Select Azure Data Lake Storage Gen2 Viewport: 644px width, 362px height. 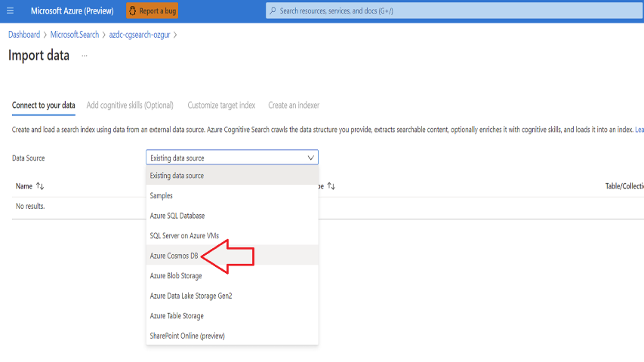coord(232,296)
